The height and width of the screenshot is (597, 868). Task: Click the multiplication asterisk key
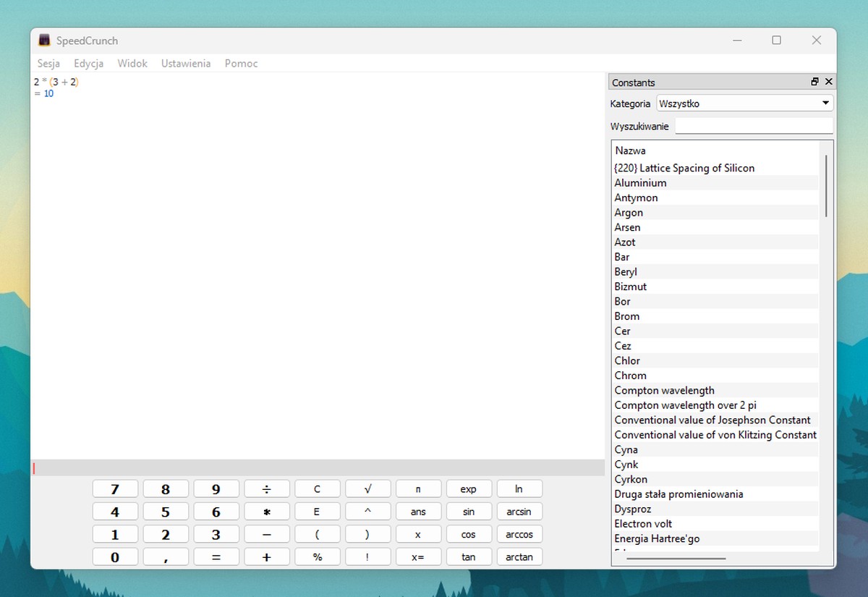pyautogui.click(x=266, y=512)
